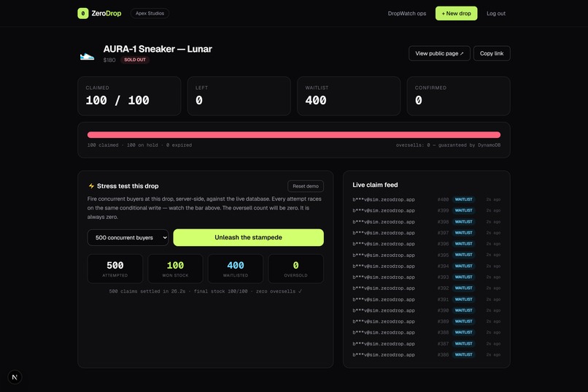Log out of the account

pos(496,13)
